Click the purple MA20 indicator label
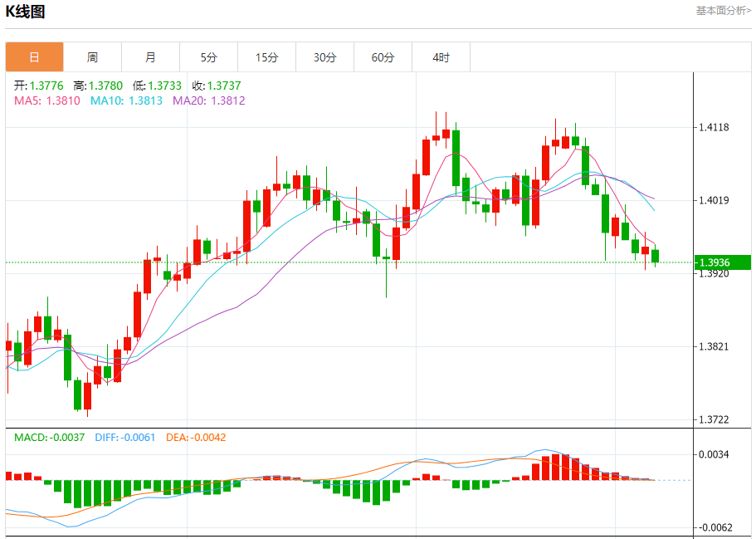Screen dimensions: 756x539 208,100
